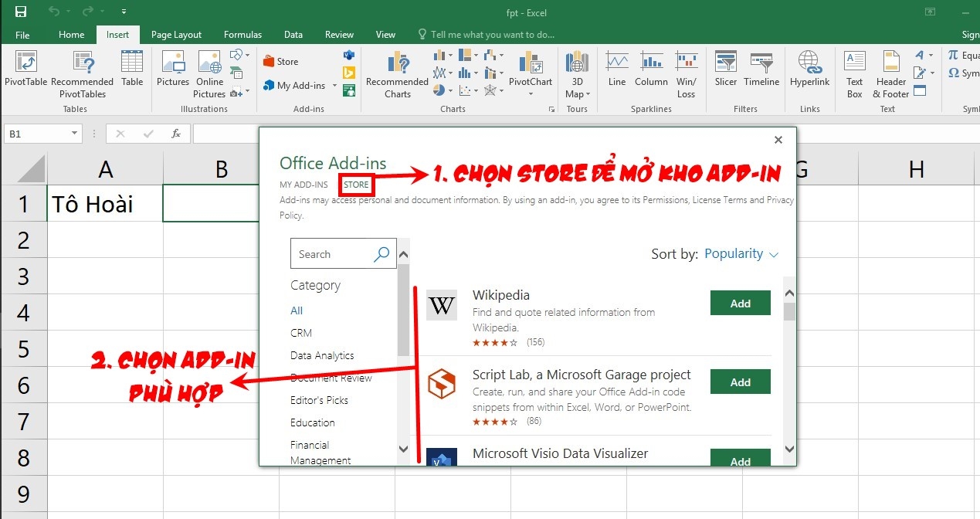Screen dimensions: 980x519
Task: Switch to the Review tab
Action: [339, 35]
